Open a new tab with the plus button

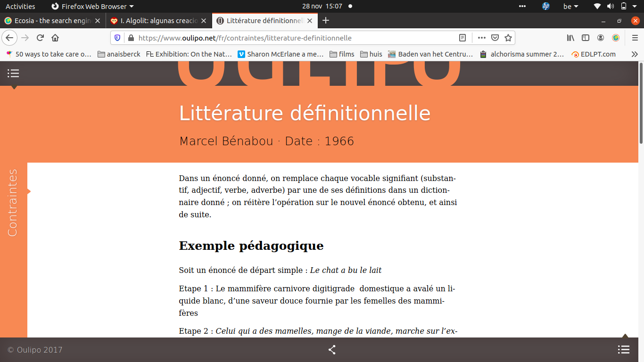pos(325,20)
